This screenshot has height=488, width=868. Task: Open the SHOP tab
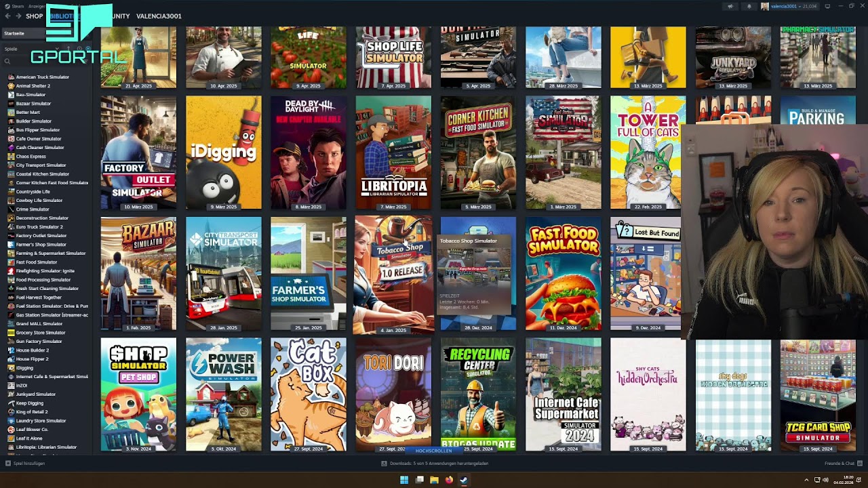(34, 16)
